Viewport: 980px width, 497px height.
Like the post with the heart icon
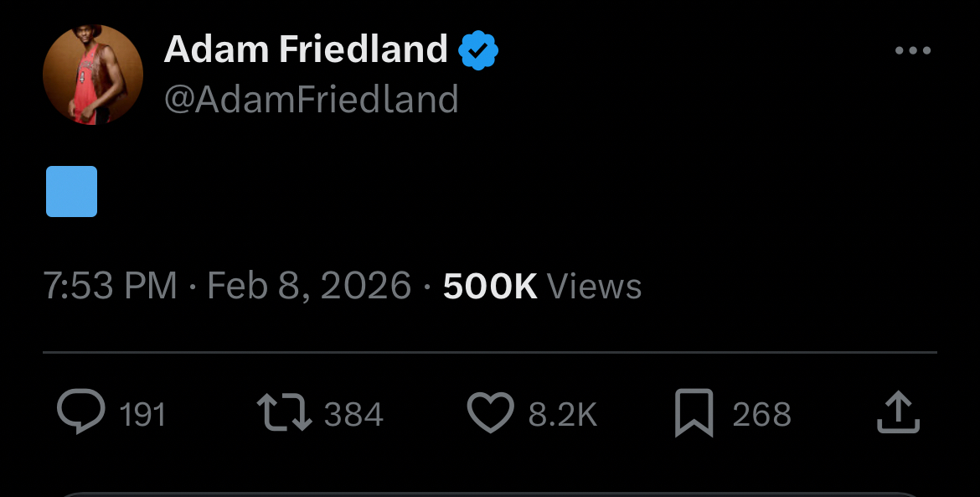click(x=490, y=414)
